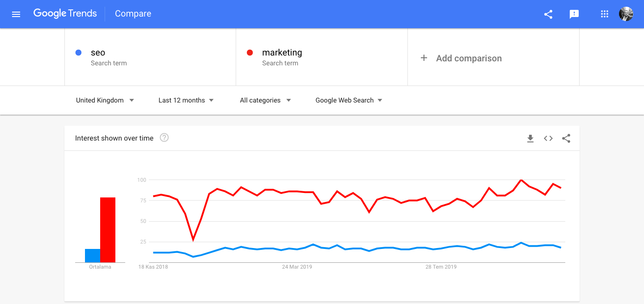Click the blue seo average bar
The height and width of the screenshot is (304, 644).
[93, 256]
